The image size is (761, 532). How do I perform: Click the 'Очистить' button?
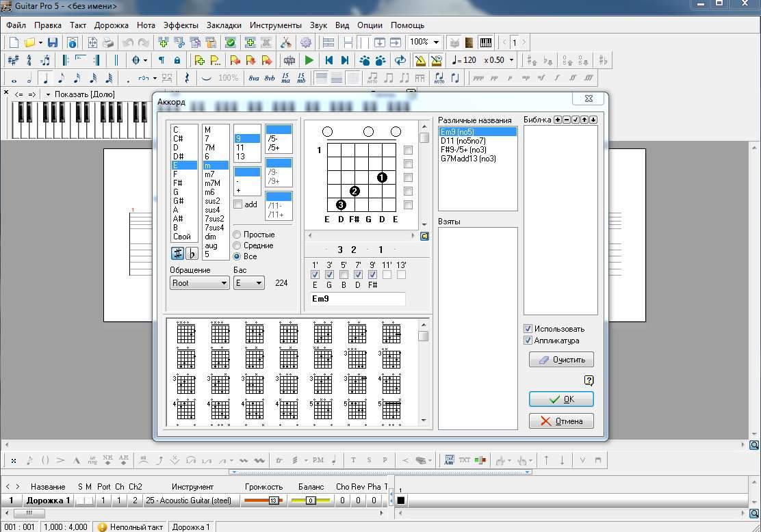(561, 360)
